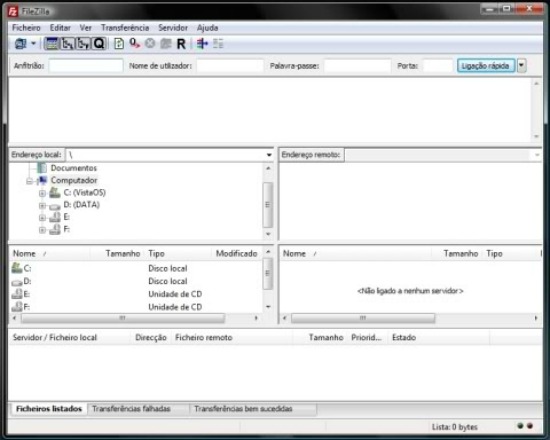Toggle local directory tree icon

[x=67, y=44]
